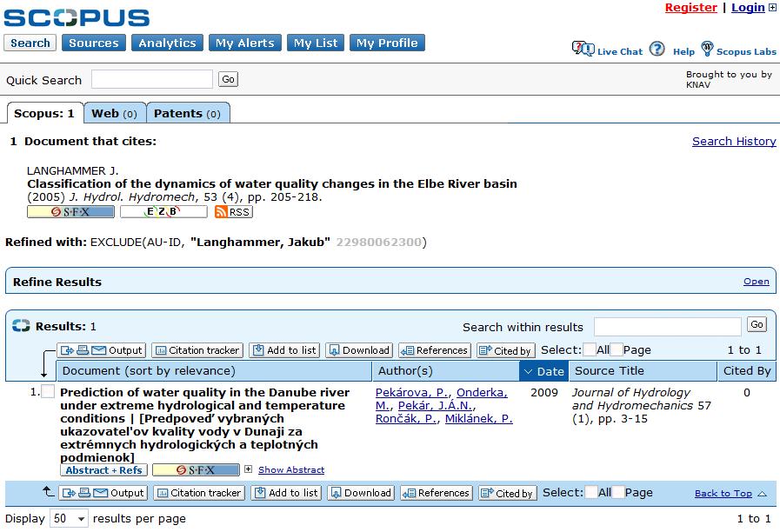Sort by Author(s) column header
This screenshot has width=780, height=532.
446,371
